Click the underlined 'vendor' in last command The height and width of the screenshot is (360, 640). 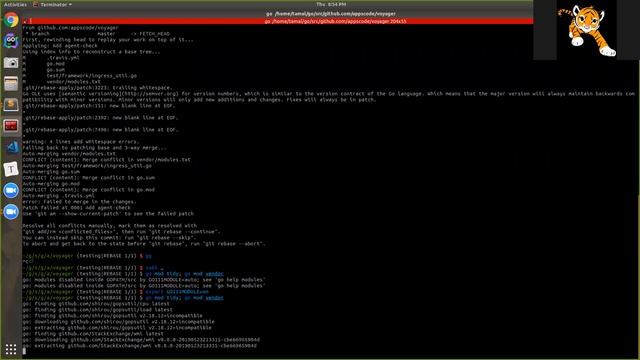(x=214, y=298)
